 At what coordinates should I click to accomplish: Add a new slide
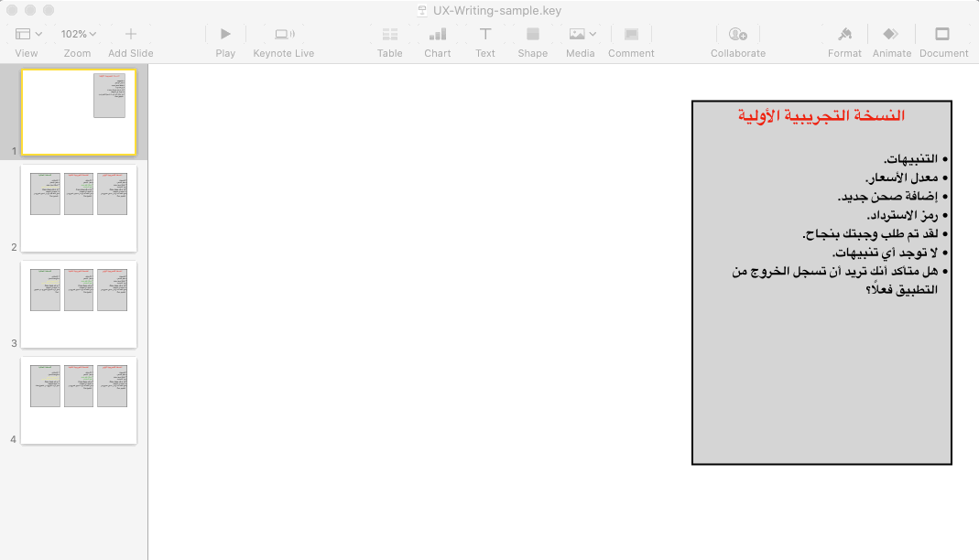click(130, 33)
